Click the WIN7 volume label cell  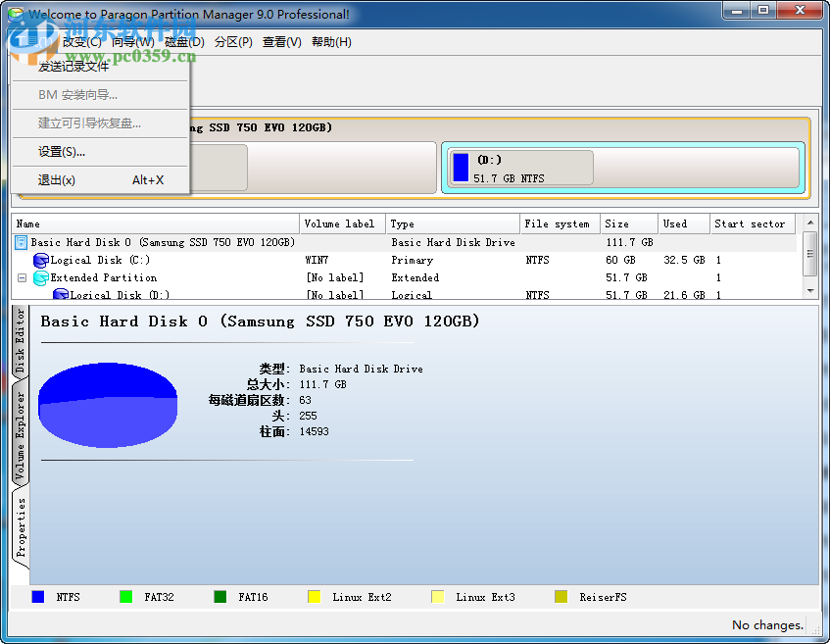pyautogui.click(x=317, y=260)
